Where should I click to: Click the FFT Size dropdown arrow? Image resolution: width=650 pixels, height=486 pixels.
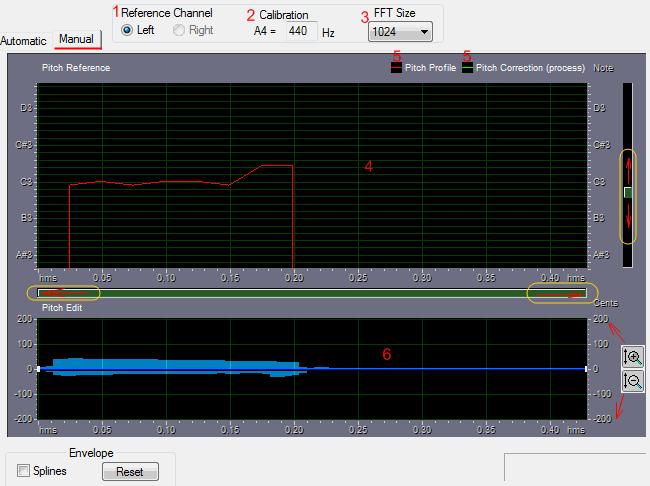tap(425, 33)
